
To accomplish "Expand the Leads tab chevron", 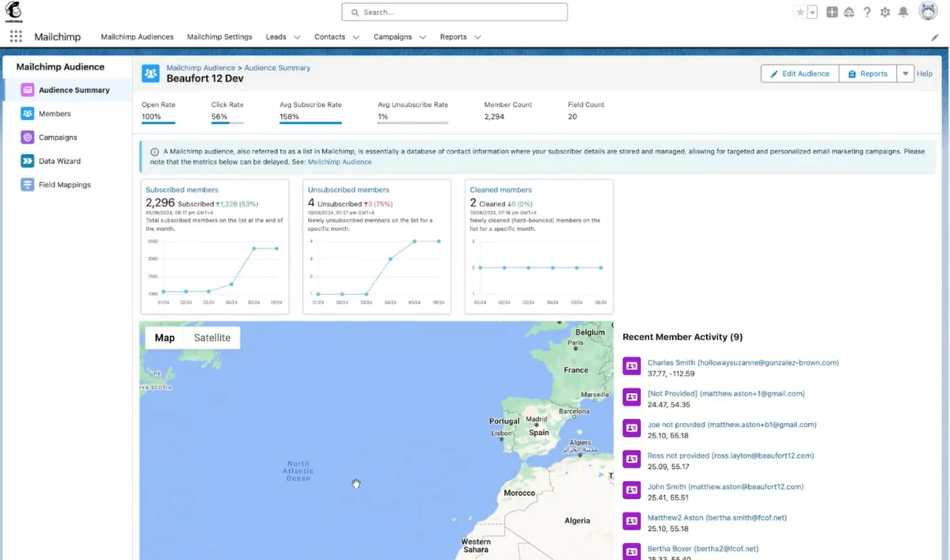I will 297,37.
